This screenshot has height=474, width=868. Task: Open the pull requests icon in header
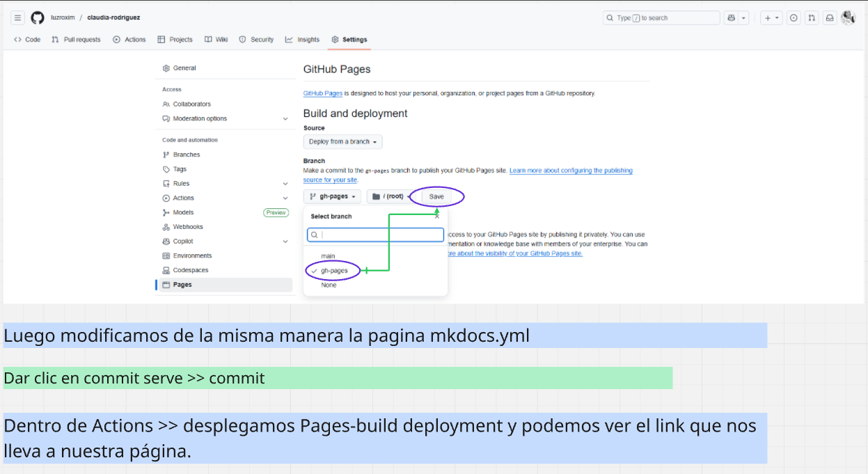tap(812, 18)
